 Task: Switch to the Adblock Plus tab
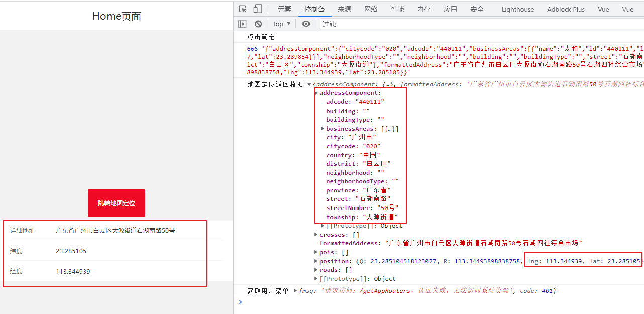coord(566,9)
